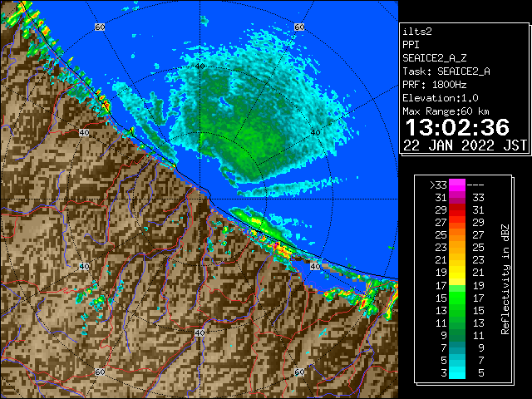Pick the magenta >33 dBZ swatch

[457, 185]
